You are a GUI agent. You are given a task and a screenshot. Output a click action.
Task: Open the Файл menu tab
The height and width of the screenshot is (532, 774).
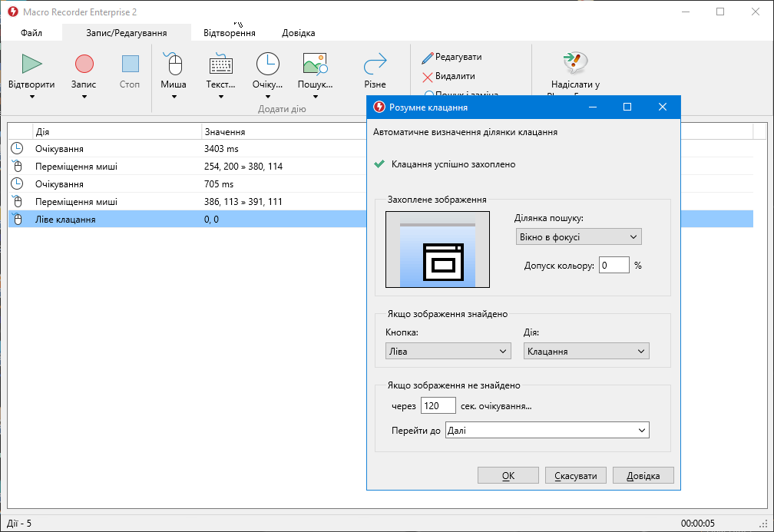click(x=31, y=33)
